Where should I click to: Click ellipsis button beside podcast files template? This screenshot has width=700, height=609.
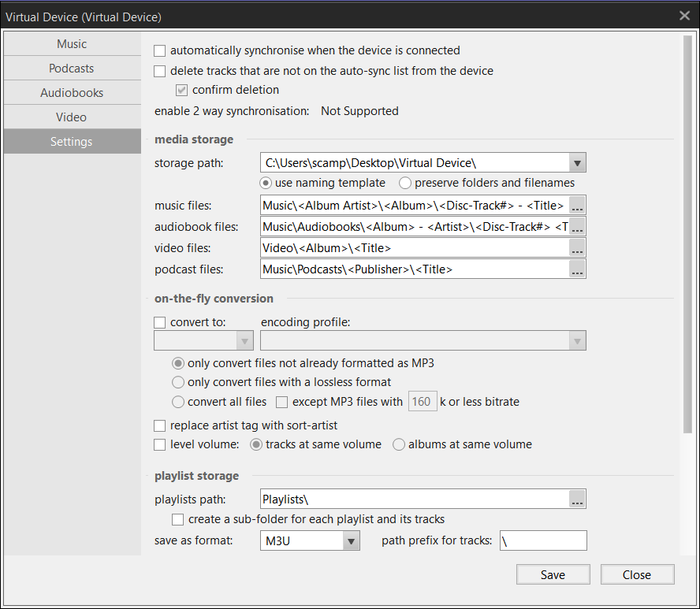click(x=578, y=269)
